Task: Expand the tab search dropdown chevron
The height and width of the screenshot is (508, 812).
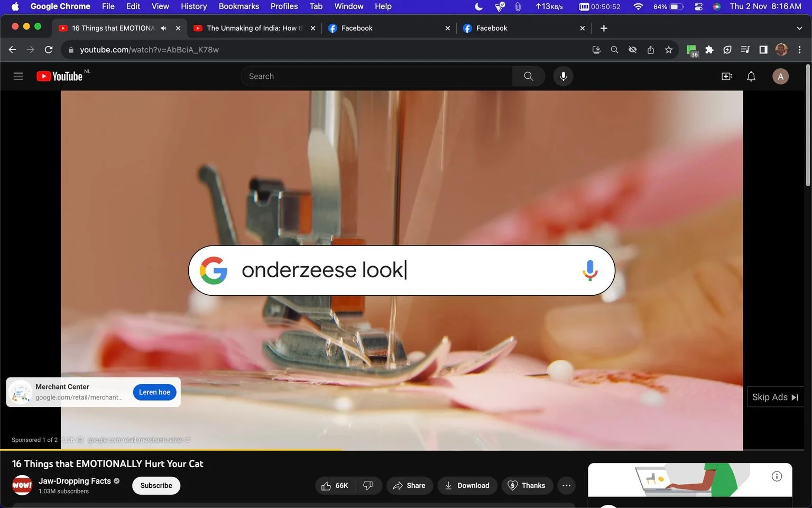Action: pyautogui.click(x=799, y=28)
